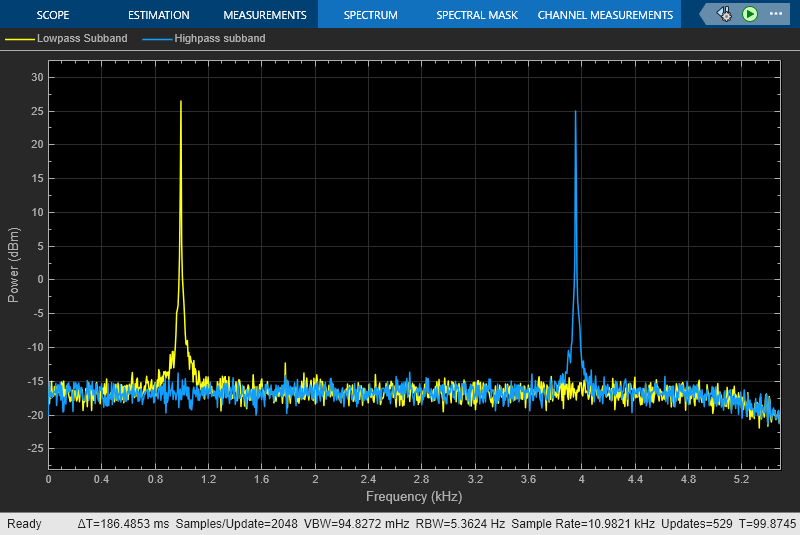This screenshot has width=800, height=535.
Task: Click the Power (dBm) axis label
Action: (x=13, y=265)
